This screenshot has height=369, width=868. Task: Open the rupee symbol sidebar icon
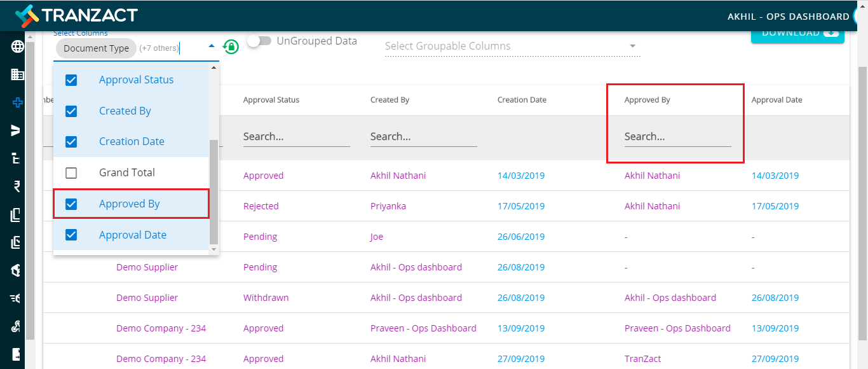point(17,186)
